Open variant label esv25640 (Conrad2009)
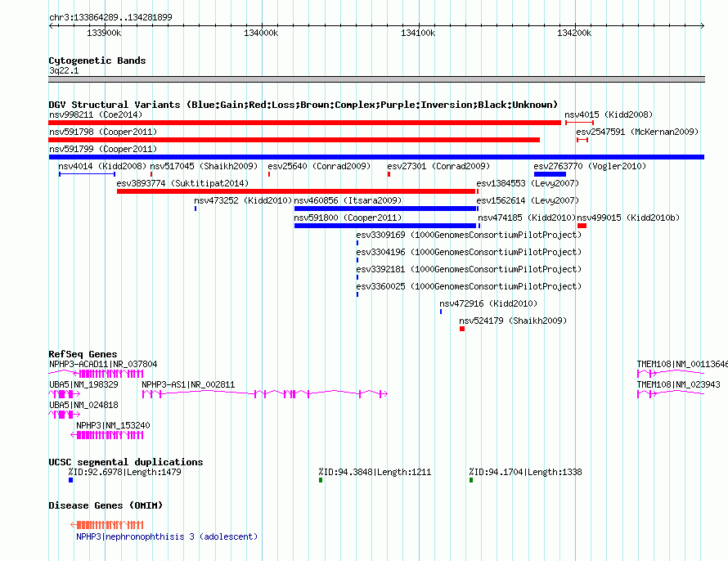This screenshot has width=728, height=561. [x=319, y=166]
